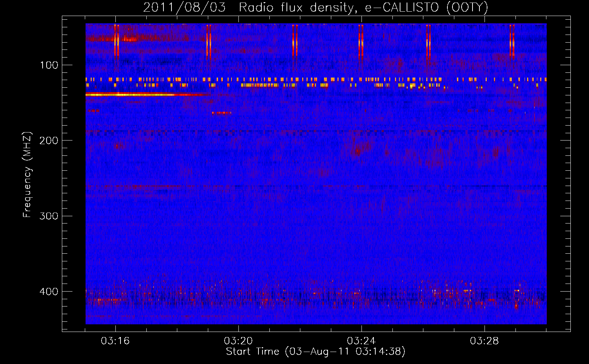This screenshot has height=364, width=589.
Task: Click the '400' frequency tick label
Action: point(49,292)
